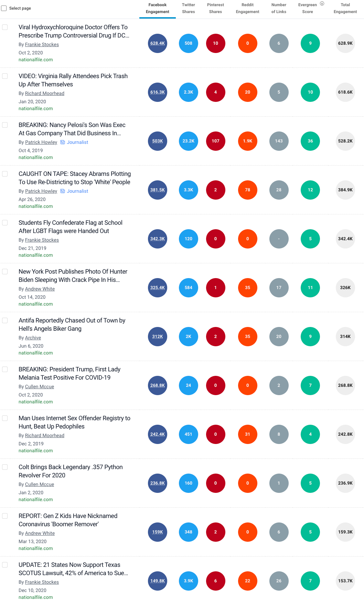Click the 23.2K Twitter shares bubble
Image resolution: width=364 pixels, height=603 pixels.
(x=189, y=141)
